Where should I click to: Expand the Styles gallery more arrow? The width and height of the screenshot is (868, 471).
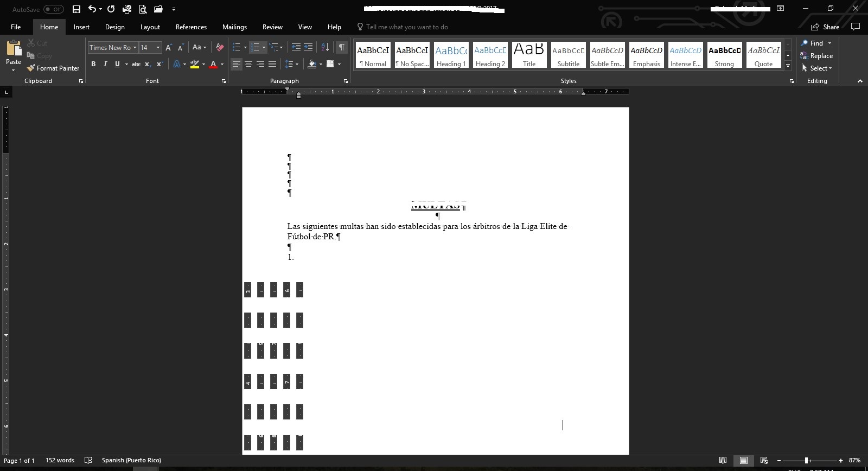coord(788,66)
